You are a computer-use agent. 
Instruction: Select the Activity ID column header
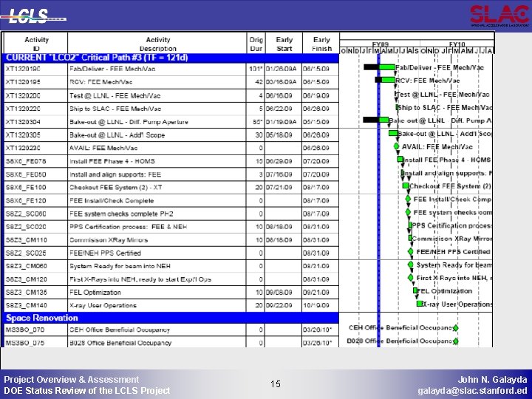click(x=36, y=44)
